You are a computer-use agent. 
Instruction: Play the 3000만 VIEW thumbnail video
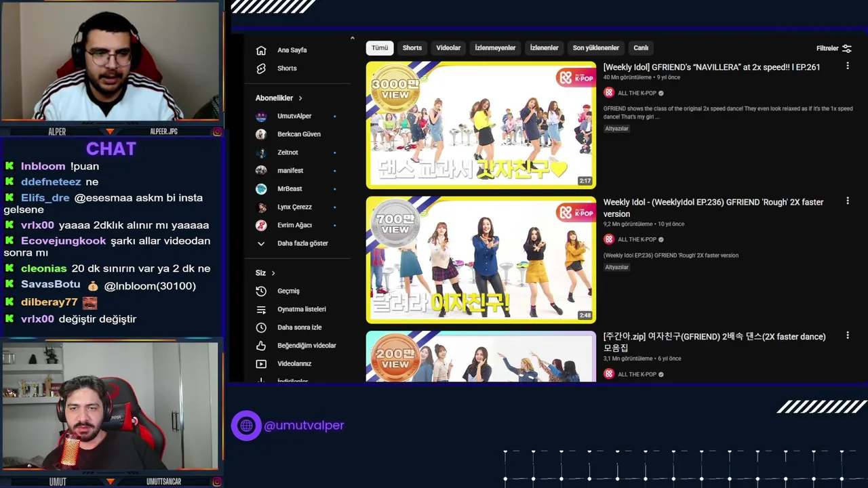click(481, 125)
